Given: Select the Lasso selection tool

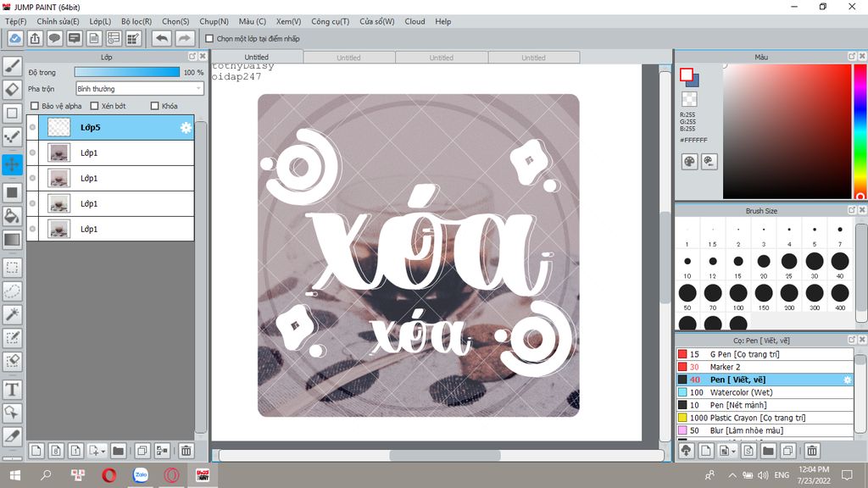Looking at the screenshot, I should [x=12, y=291].
